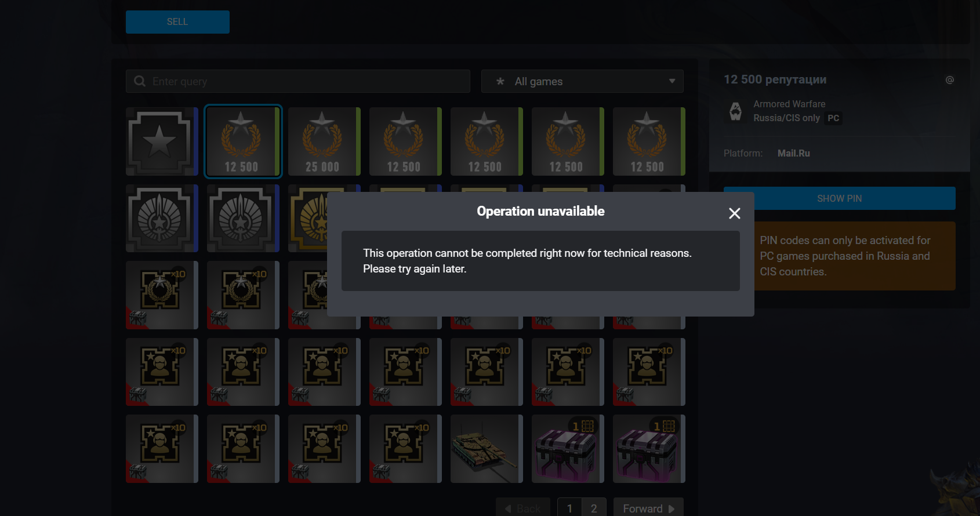Click the Forward pagination button
Screen dimensions: 980x516
coord(648,508)
